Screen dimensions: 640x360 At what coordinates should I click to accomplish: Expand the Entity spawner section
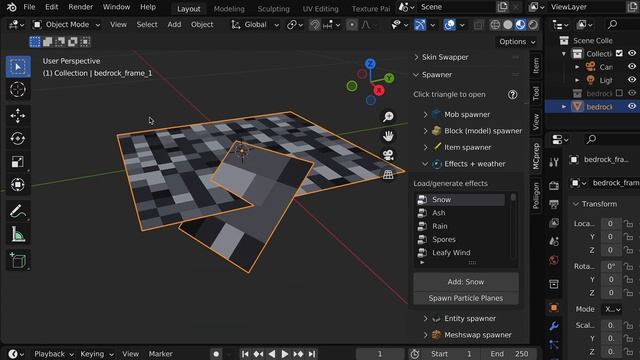point(425,318)
